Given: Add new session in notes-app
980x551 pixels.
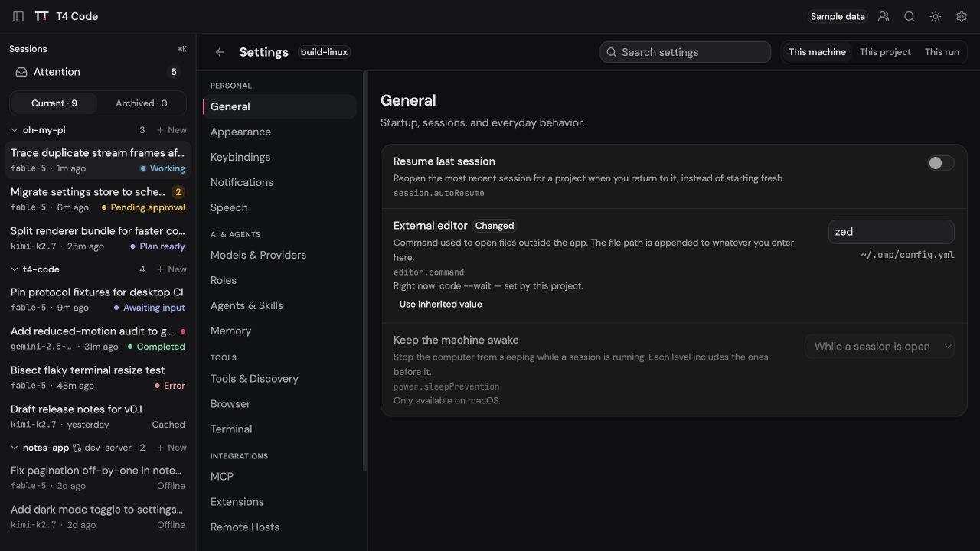Looking at the screenshot, I should [x=171, y=448].
